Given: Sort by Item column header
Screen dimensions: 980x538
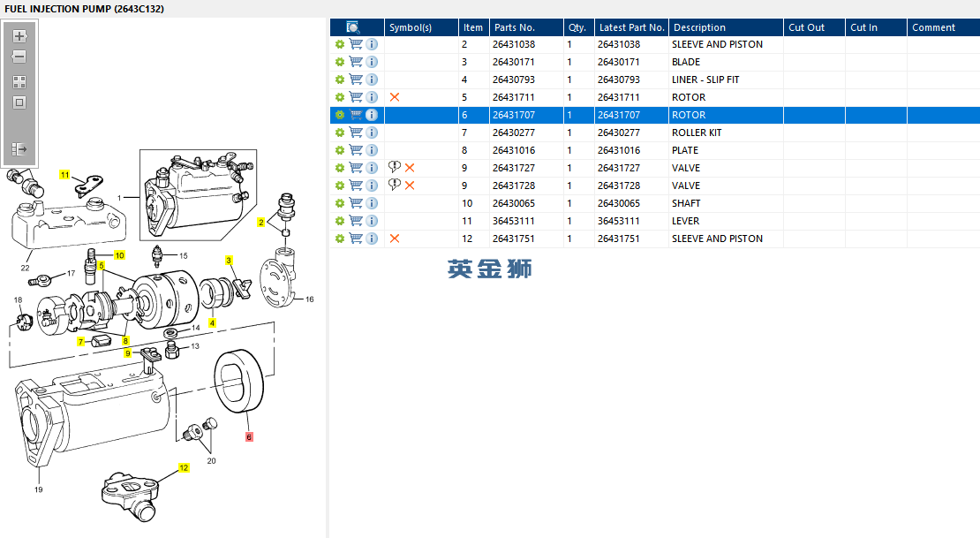Looking at the screenshot, I should 474,27.
